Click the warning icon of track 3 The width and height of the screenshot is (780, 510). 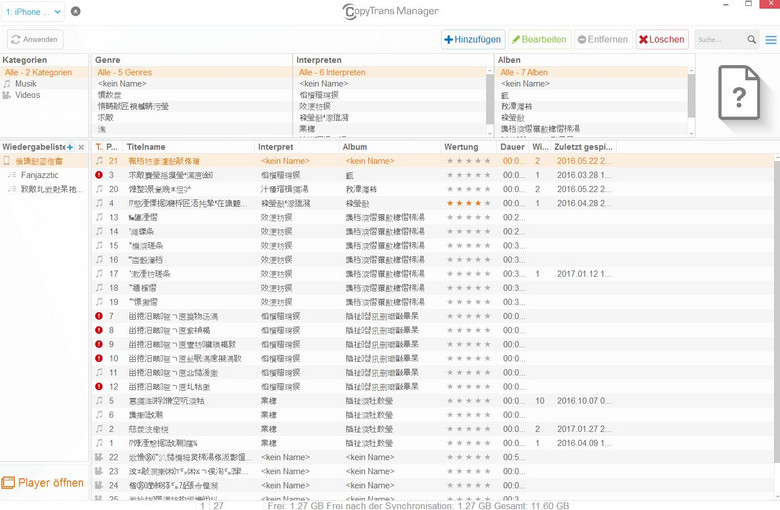(x=99, y=175)
